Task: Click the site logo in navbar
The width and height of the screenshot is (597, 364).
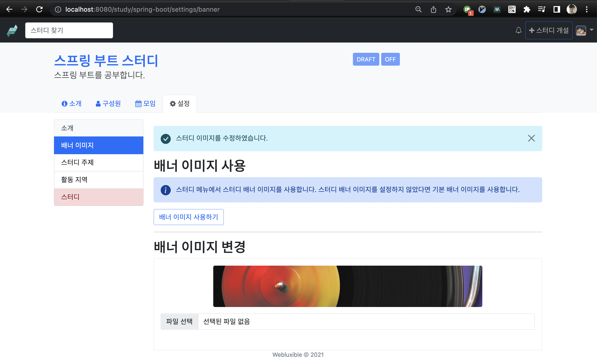Action: click(x=12, y=31)
